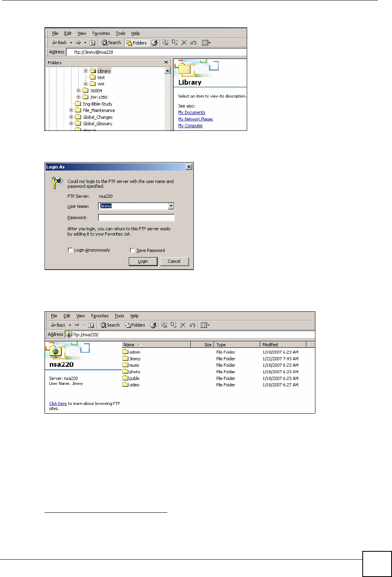The image size is (392, 577).
Task: Click Forward arrow in top Explorer window
Action: click(x=78, y=43)
